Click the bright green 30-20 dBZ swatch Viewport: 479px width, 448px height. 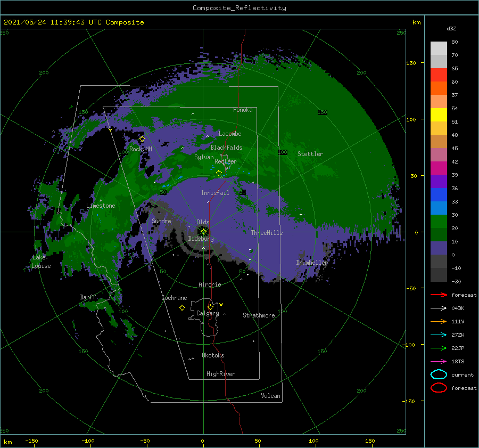[439, 222]
